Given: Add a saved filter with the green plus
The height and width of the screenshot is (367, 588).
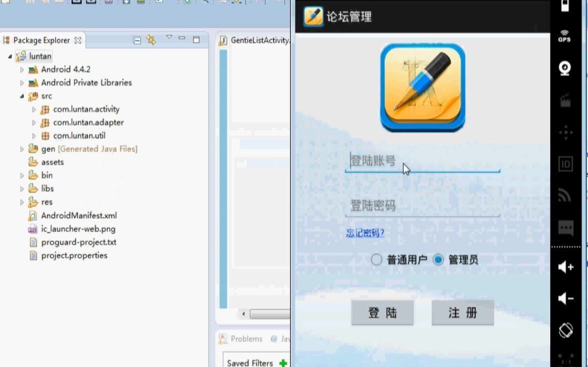Looking at the screenshot, I should pyautogui.click(x=283, y=363).
